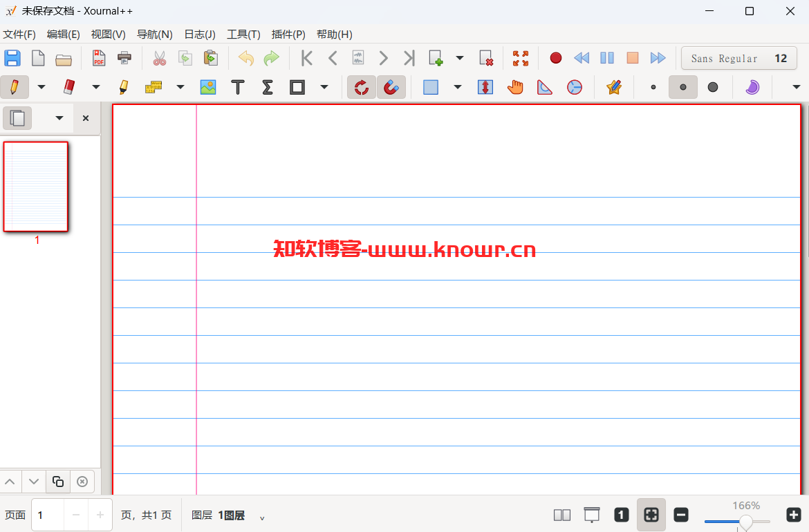Open the 日志(J) menu
This screenshot has height=532, width=809.
coord(200,35)
